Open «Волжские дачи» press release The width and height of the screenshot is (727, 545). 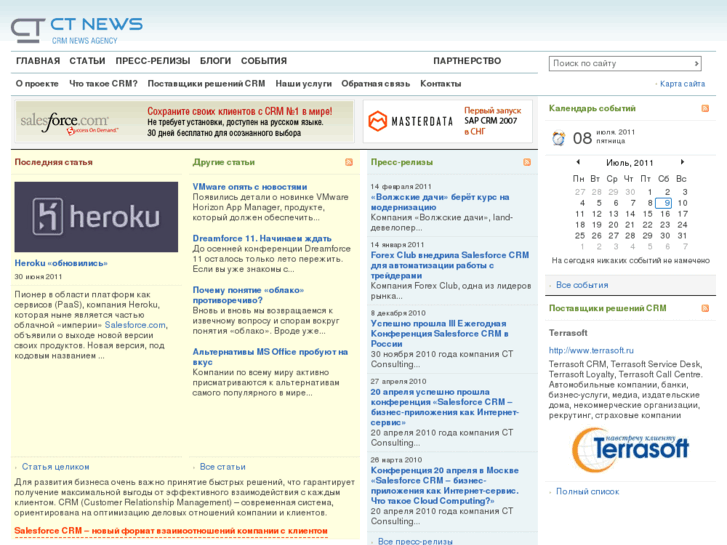pos(440,202)
